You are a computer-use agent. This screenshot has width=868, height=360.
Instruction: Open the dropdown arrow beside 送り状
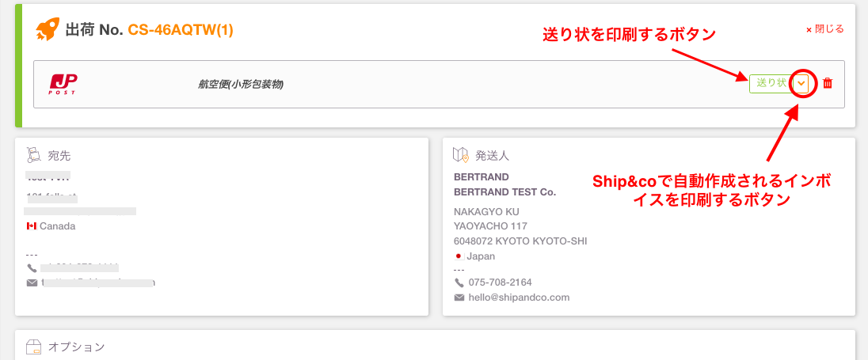(801, 84)
